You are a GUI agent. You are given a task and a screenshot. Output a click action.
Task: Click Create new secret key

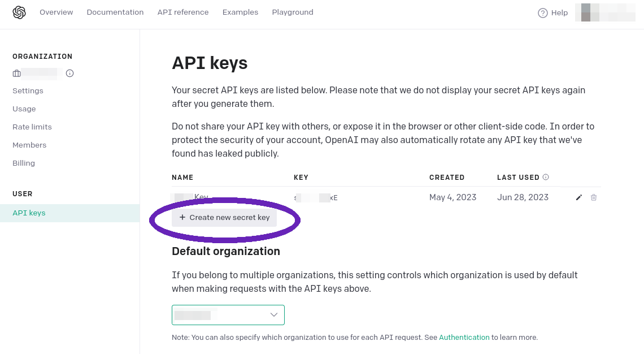click(224, 217)
